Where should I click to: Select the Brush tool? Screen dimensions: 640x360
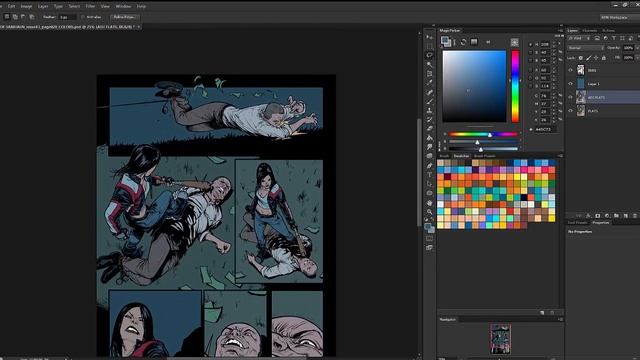click(x=429, y=101)
